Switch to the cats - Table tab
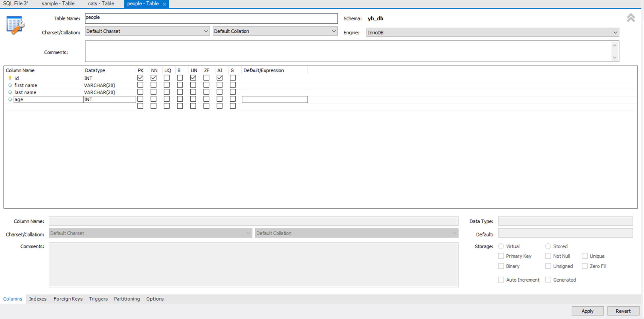 tap(101, 4)
